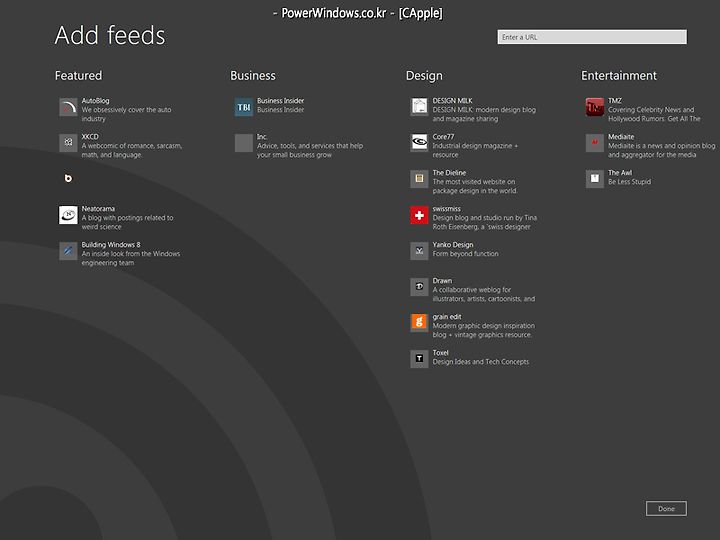Select the XKCD feed icon
Screen dimensions: 720x540
pos(68,143)
